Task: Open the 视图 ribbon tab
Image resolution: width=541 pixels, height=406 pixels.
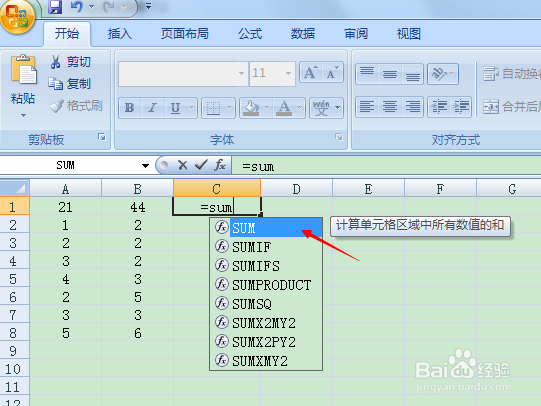Action: [x=409, y=34]
